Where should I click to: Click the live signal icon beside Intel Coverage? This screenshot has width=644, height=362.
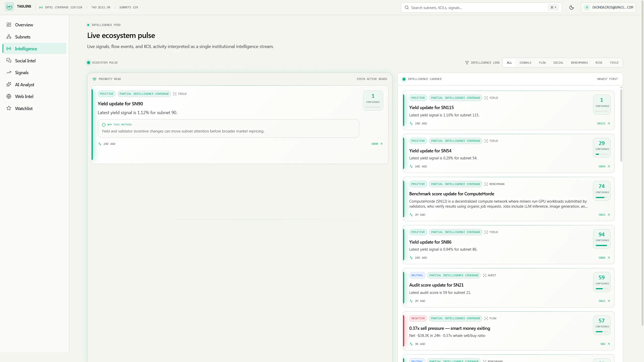pos(41,7)
